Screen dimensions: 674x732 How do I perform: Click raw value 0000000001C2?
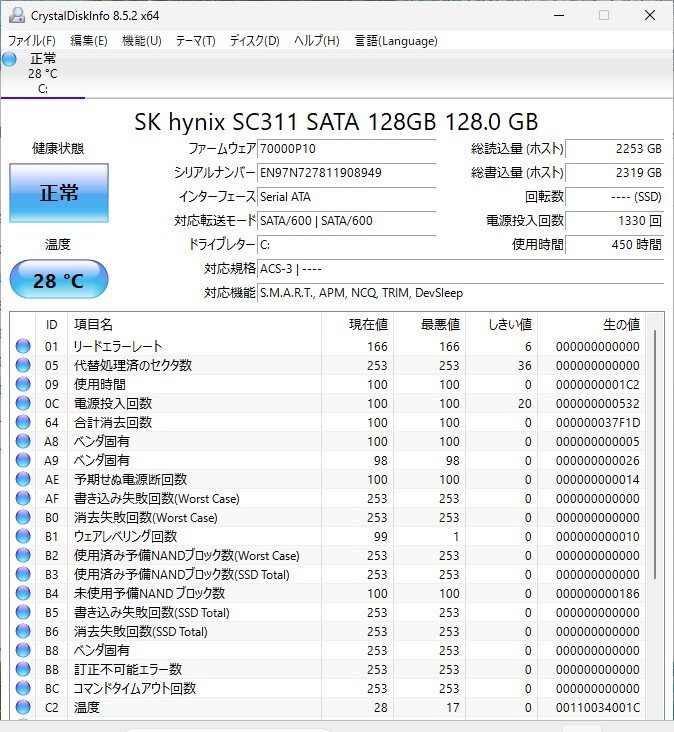click(x=597, y=385)
